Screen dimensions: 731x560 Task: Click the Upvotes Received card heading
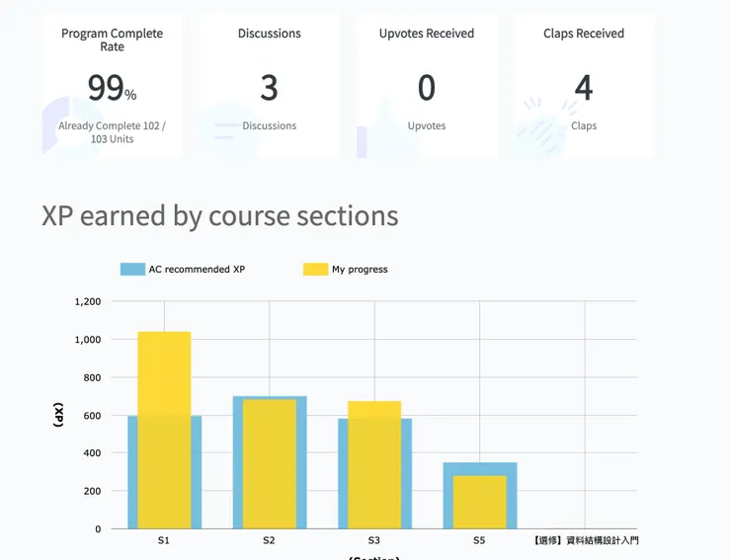tap(427, 34)
